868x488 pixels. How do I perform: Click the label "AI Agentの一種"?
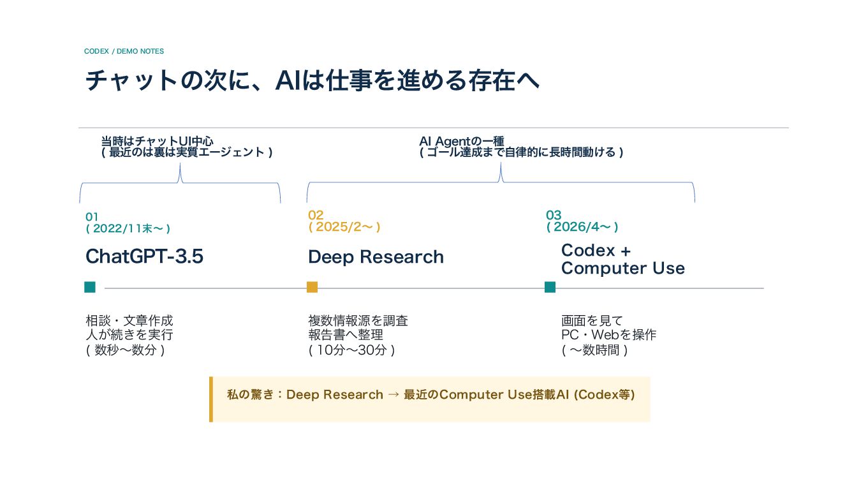click(x=462, y=141)
